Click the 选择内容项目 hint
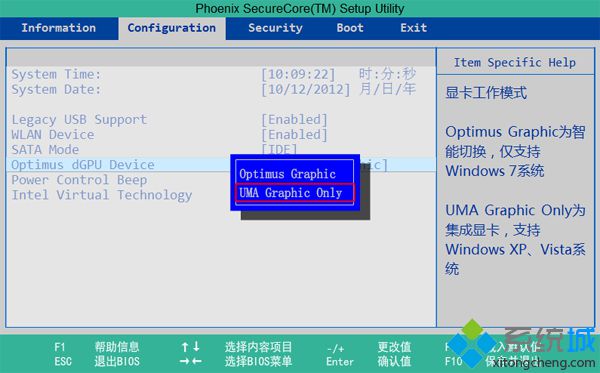Image resolution: width=600 pixels, height=373 pixels. [x=258, y=347]
